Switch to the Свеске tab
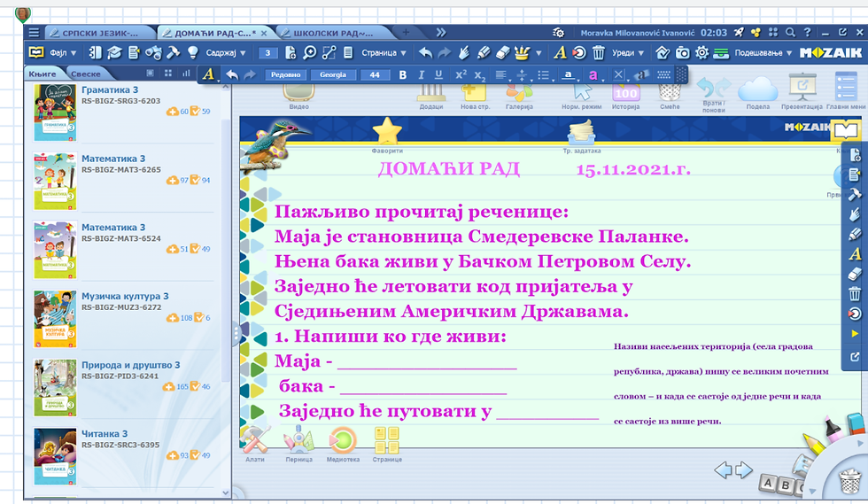The width and height of the screenshot is (868, 504). pos(86,74)
